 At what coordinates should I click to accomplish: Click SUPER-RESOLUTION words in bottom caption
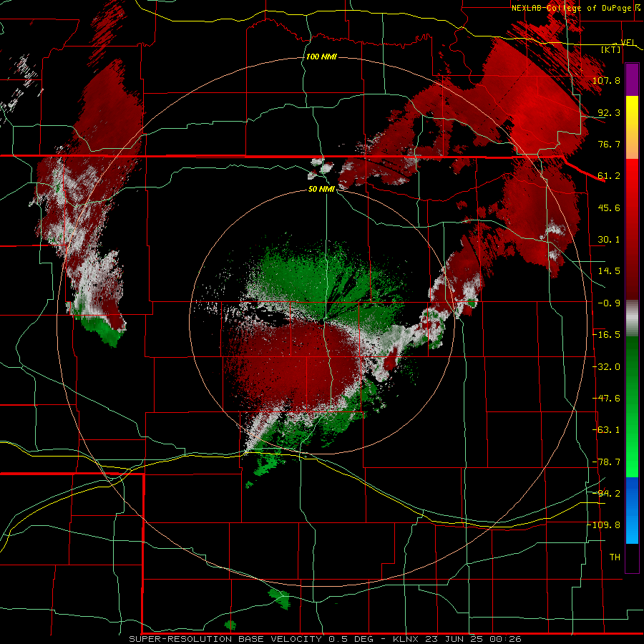[x=180, y=639]
